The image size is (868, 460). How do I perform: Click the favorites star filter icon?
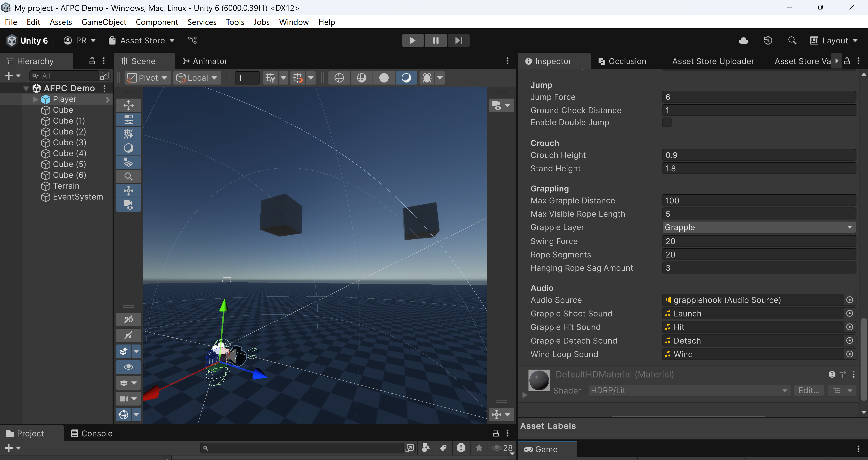coord(479,448)
